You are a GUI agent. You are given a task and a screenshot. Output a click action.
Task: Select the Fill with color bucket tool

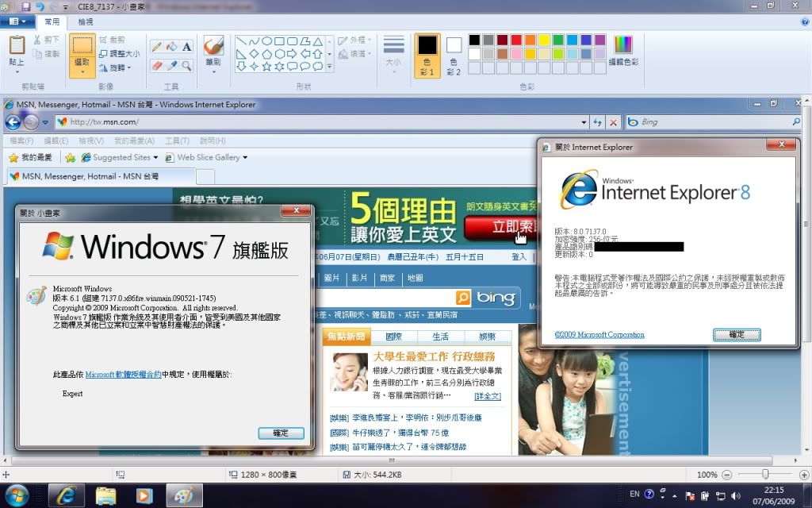tap(171, 47)
